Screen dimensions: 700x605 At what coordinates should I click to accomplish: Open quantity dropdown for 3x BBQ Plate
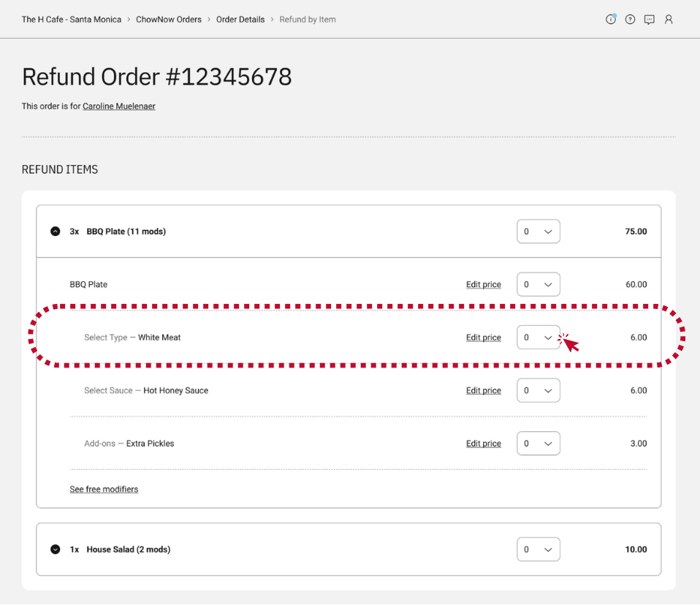pyautogui.click(x=539, y=232)
